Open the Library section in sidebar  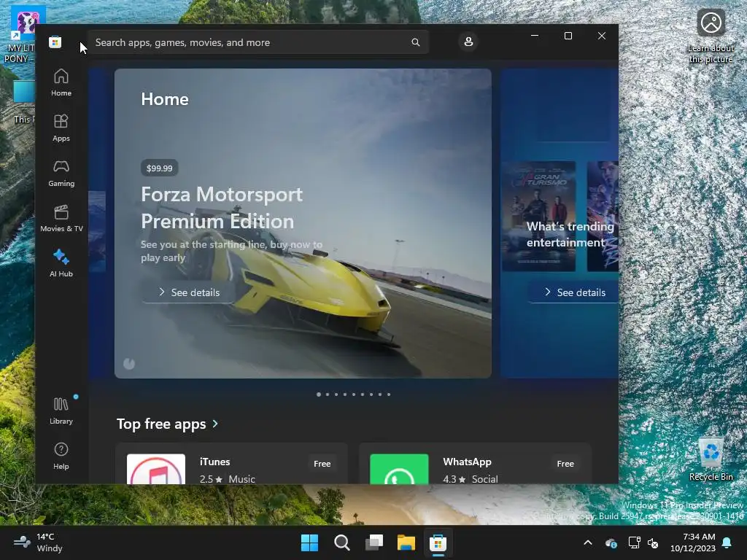61,411
